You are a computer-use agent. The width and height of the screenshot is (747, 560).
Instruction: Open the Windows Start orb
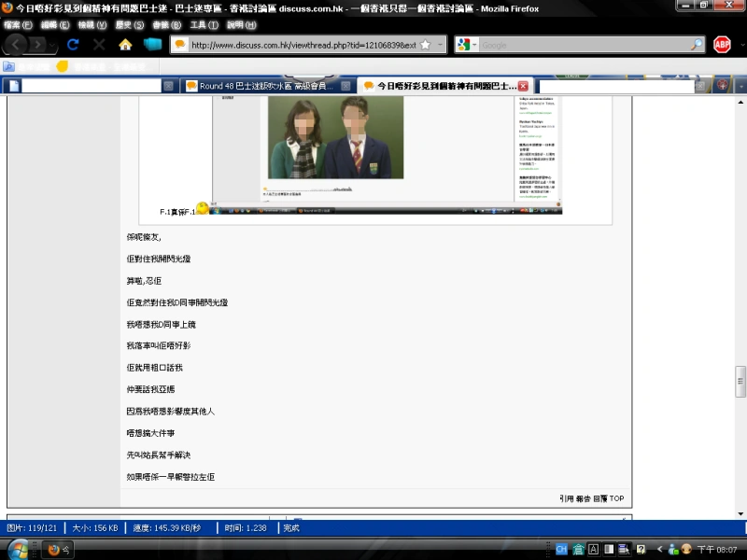pyautogui.click(x=18, y=551)
